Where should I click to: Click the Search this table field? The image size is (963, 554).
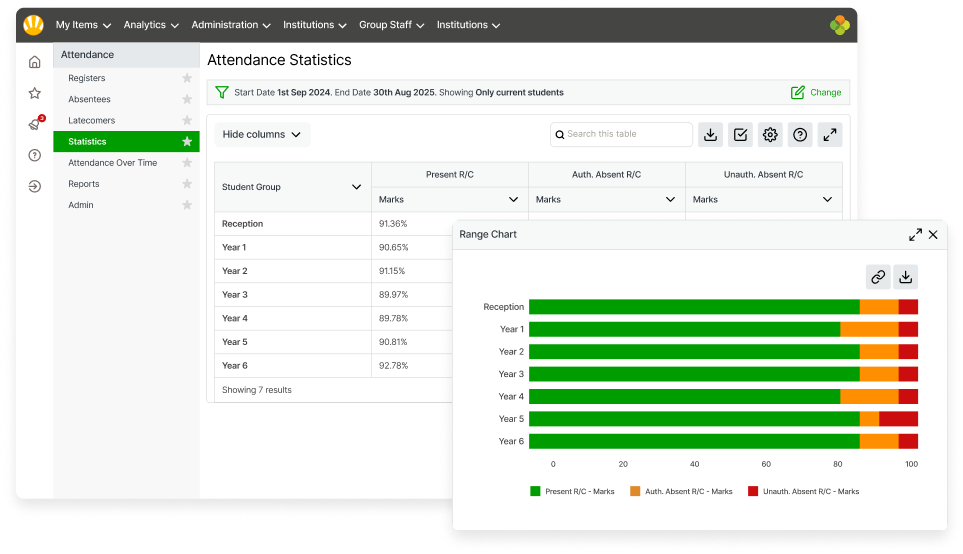click(x=627, y=134)
